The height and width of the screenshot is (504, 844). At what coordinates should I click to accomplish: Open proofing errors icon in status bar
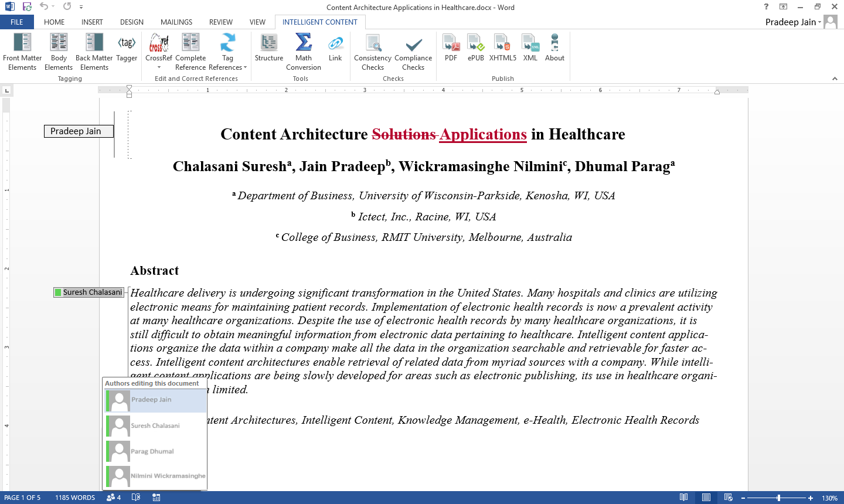pos(136,498)
